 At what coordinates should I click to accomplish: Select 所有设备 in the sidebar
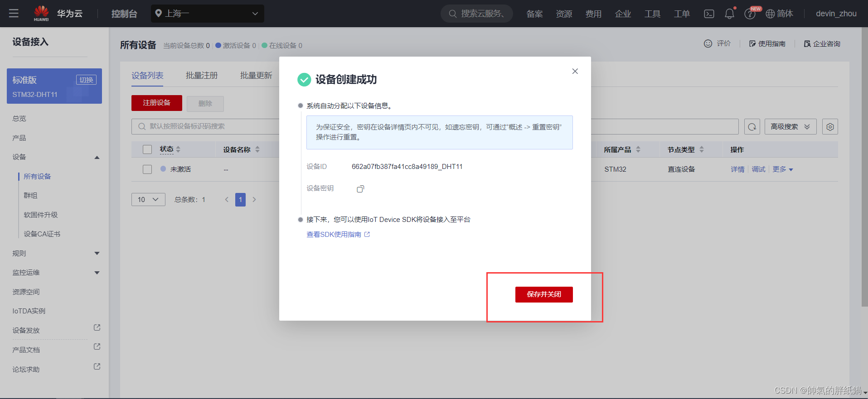click(37, 176)
